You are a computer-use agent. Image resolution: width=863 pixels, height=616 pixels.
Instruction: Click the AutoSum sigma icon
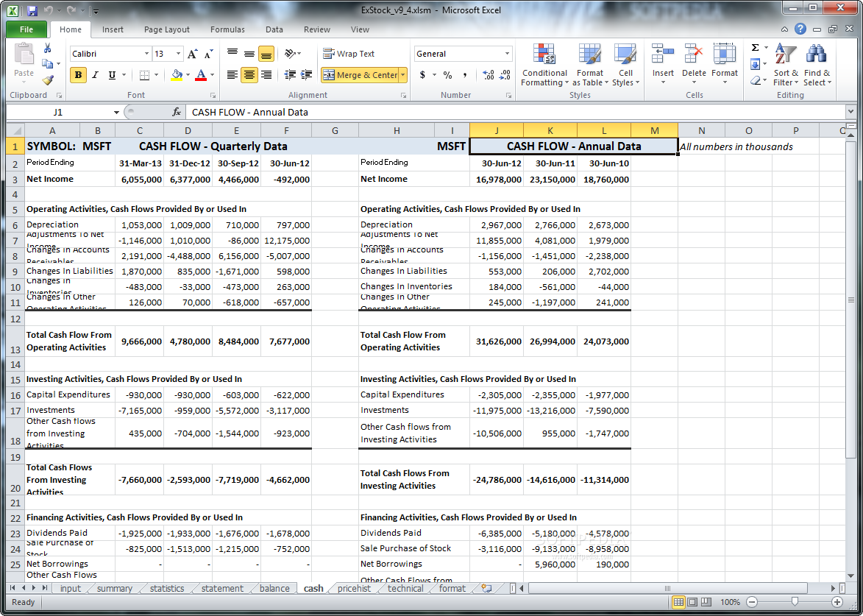click(x=755, y=48)
